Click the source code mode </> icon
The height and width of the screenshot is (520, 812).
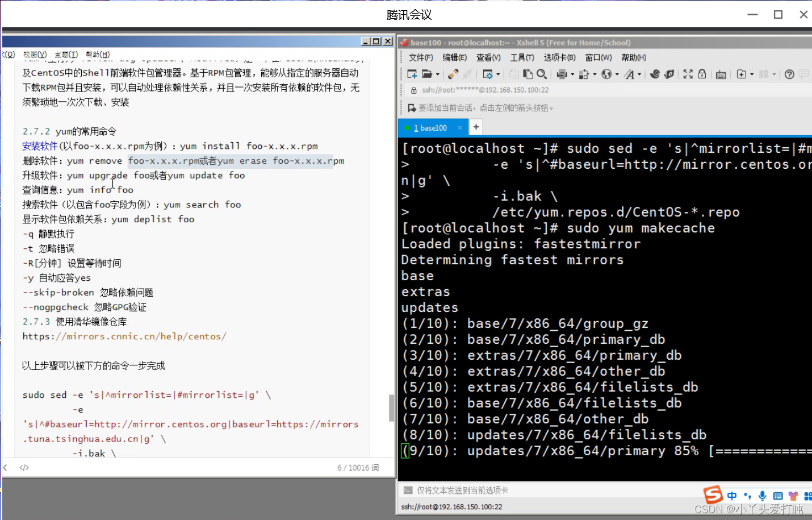coord(24,468)
